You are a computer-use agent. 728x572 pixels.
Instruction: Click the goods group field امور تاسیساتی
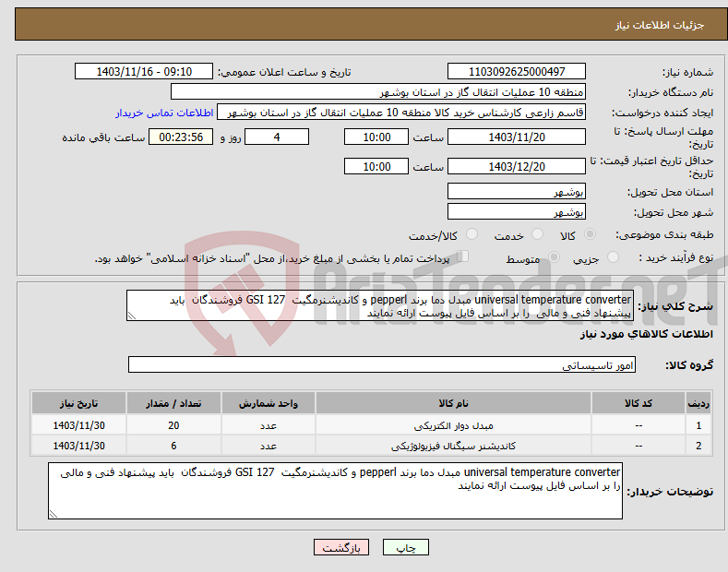coord(382,365)
